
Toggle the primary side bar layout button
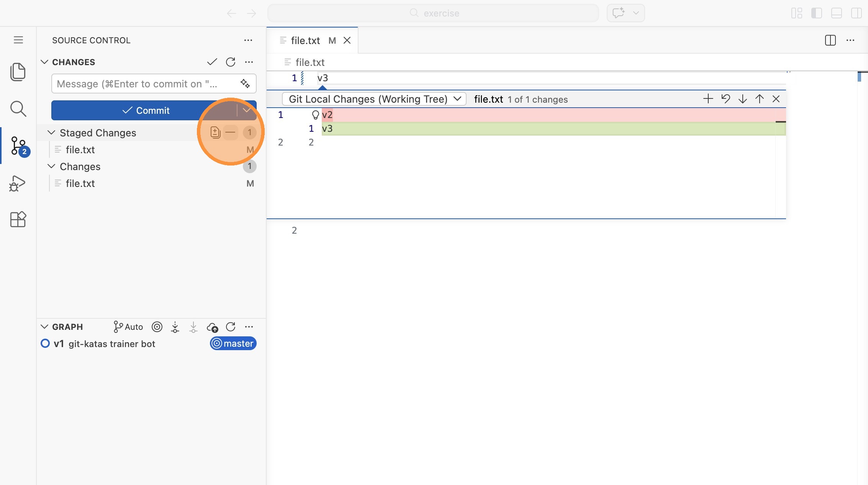pyautogui.click(x=816, y=13)
